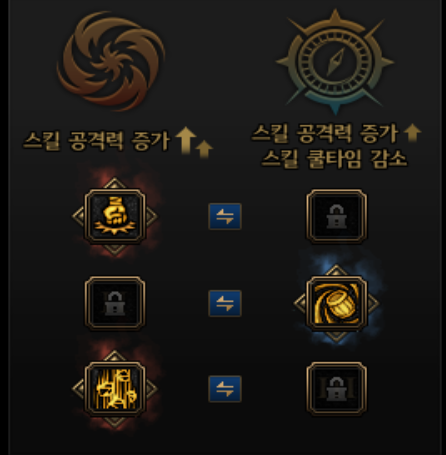Click locked slot right of fist skill
This screenshot has height=455, width=446.
pos(337,217)
